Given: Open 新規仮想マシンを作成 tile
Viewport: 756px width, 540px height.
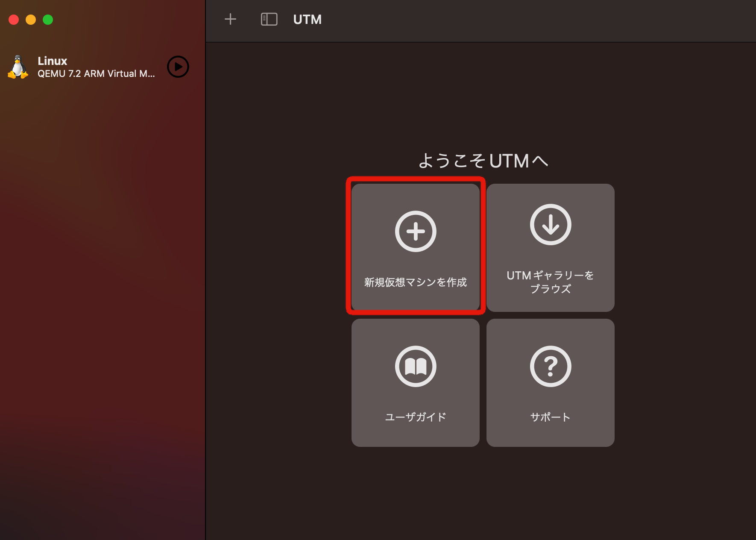Looking at the screenshot, I should point(416,248).
